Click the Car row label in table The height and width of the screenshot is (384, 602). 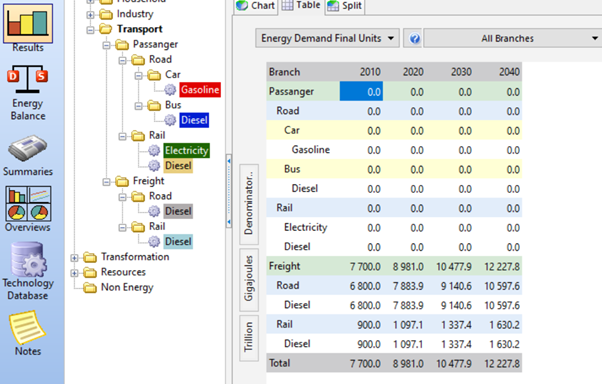tap(292, 130)
